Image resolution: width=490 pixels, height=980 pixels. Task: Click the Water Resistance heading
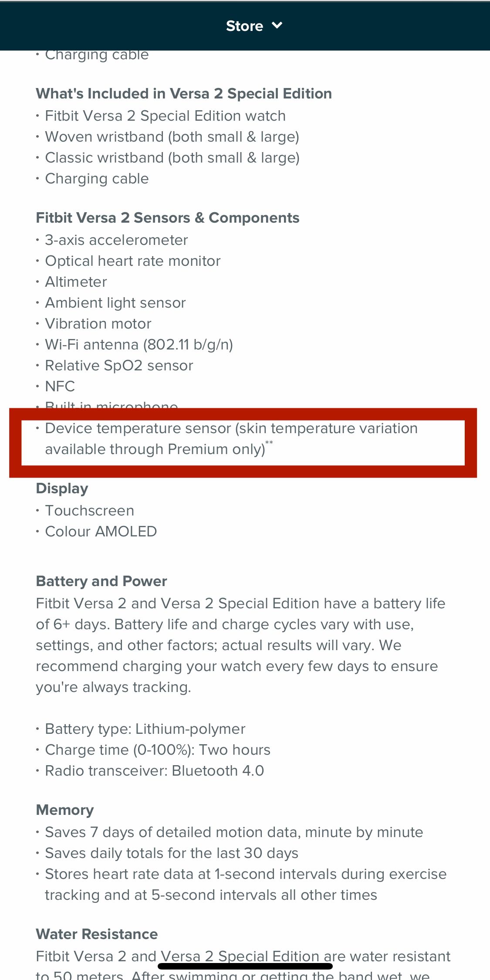(x=97, y=934)
